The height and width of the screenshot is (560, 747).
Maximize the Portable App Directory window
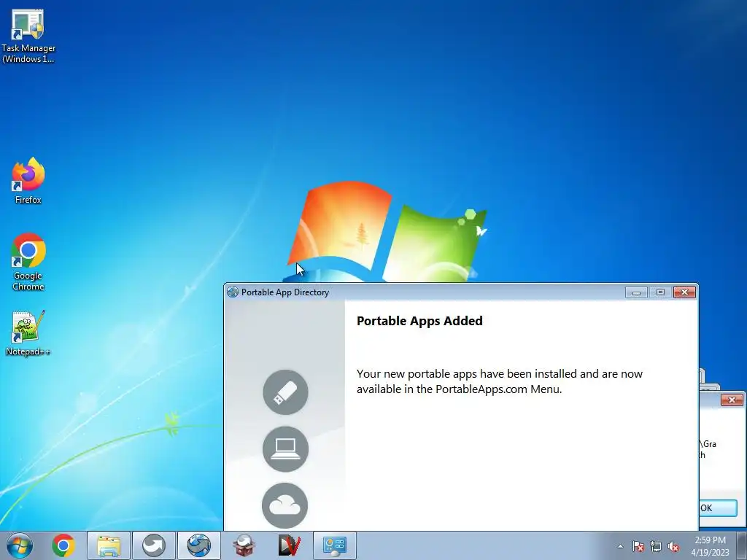[x=660, y=292]
